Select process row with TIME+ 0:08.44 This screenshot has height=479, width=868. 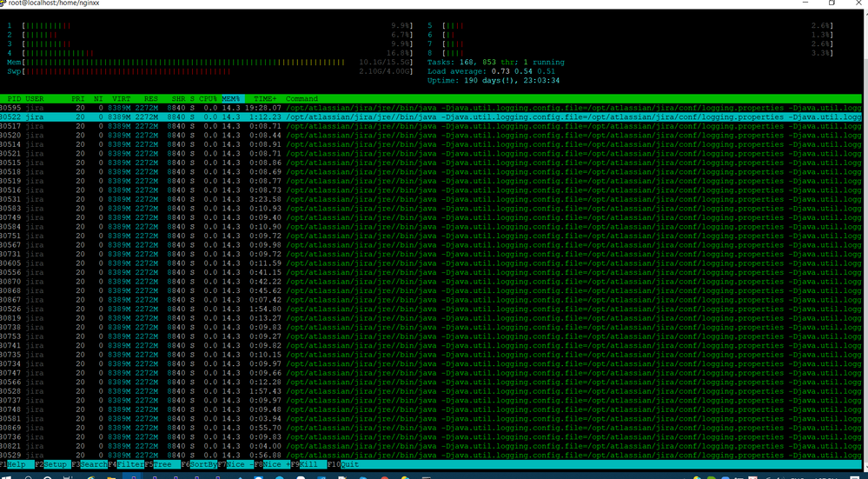click(431, 135)
